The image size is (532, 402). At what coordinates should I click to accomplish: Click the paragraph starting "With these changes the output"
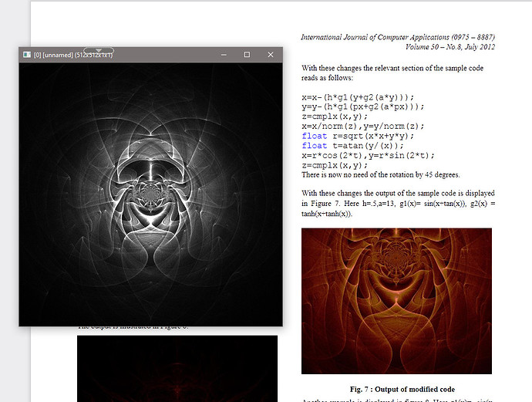pos(398,203)
